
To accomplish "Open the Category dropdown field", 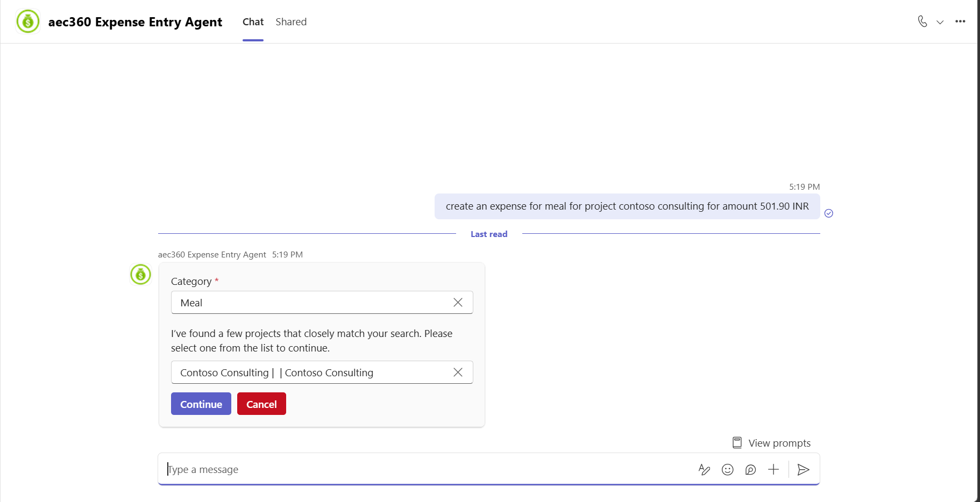I will (x=322, y=303).
